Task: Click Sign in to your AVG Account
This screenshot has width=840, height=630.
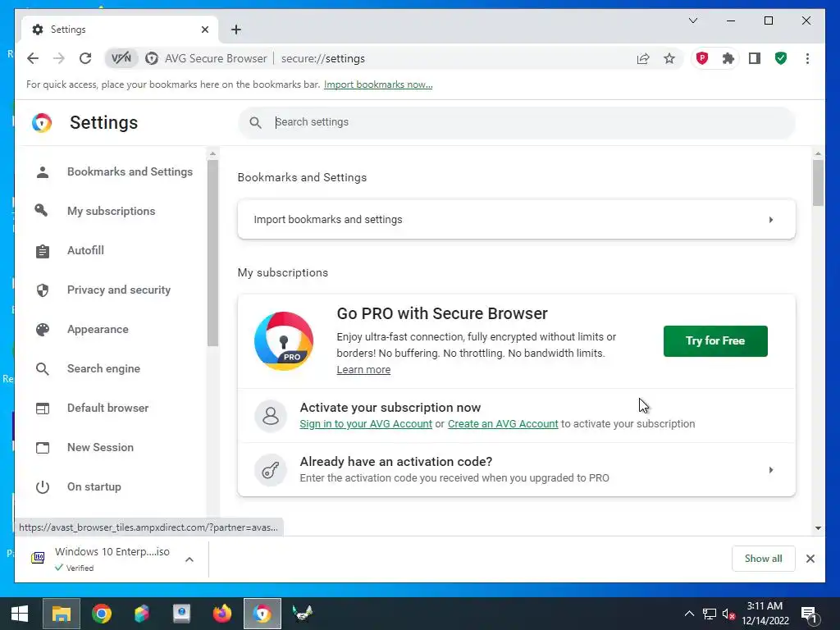Action: coord(366,424)
